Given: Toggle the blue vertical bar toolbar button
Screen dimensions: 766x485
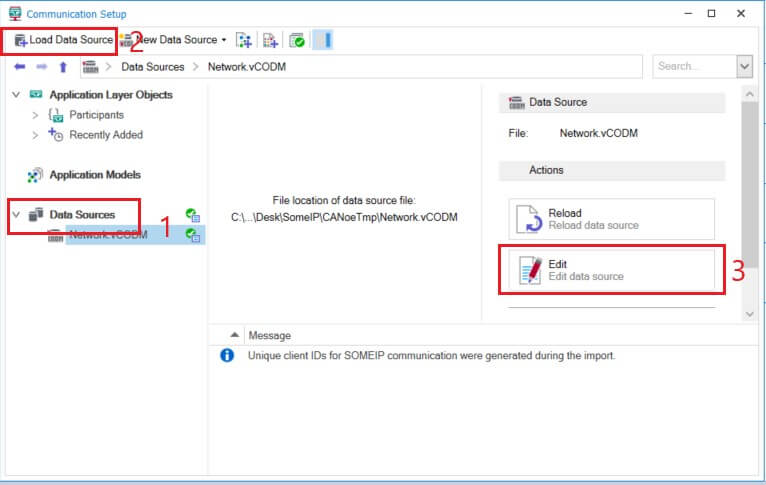Looking at the screenshot, I should 325,40.
